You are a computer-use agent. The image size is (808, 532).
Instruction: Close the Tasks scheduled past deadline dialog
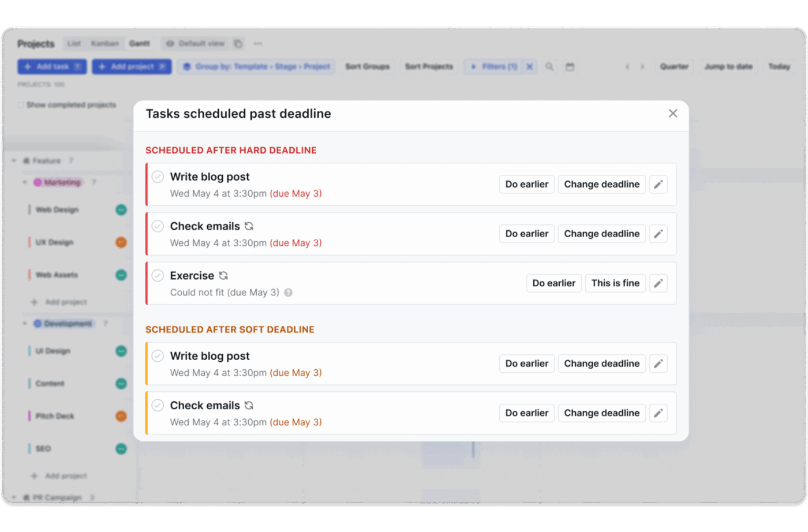pos(672,114)
